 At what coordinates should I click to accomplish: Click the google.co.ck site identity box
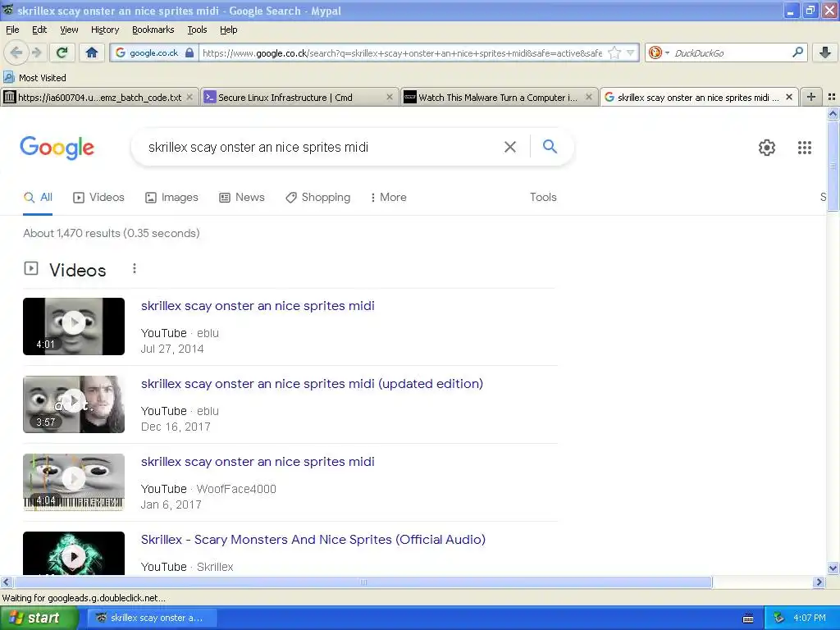coord(154,53)
